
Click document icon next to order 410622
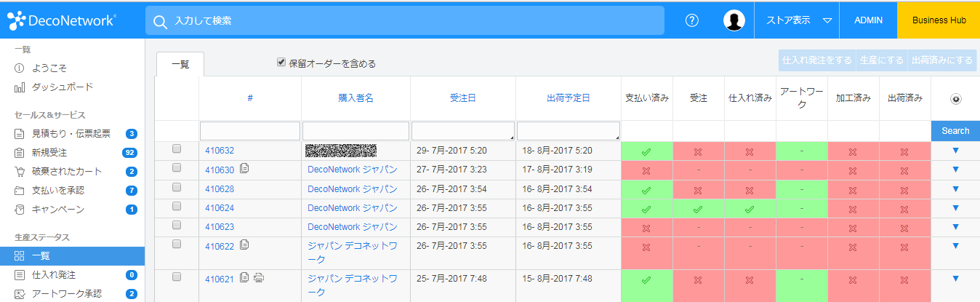click(244, 245)
